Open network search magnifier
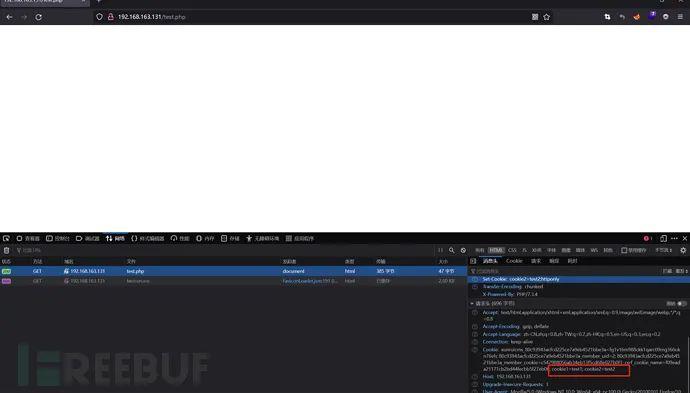This screenshot has width=690, height=393. [451, 250]
